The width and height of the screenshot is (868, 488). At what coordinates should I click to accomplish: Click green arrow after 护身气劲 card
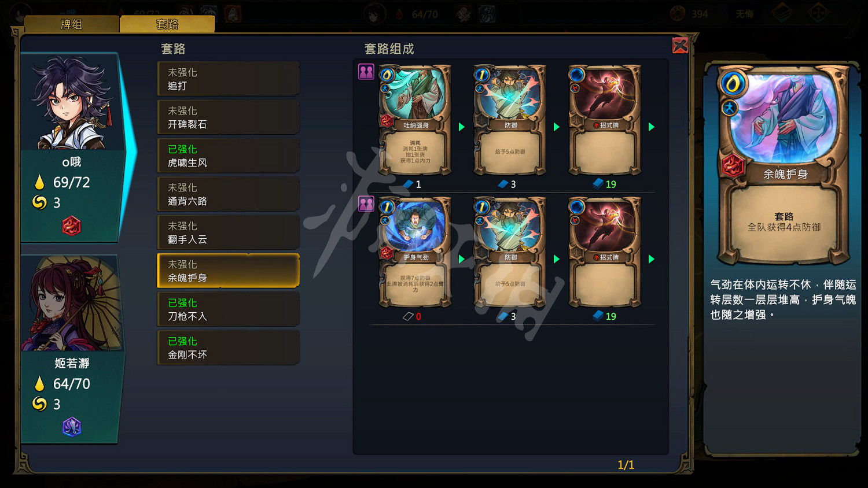[462, 259]
